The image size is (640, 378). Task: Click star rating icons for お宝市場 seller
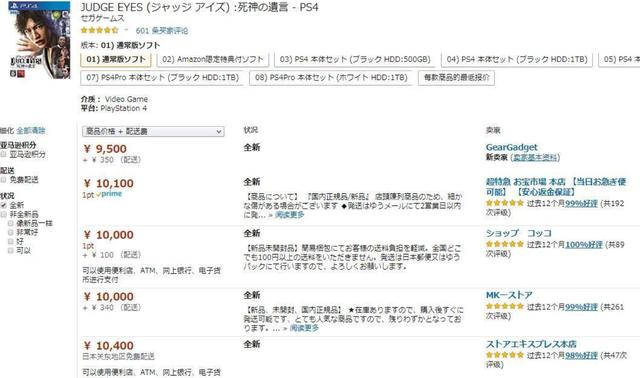point(504,203)
